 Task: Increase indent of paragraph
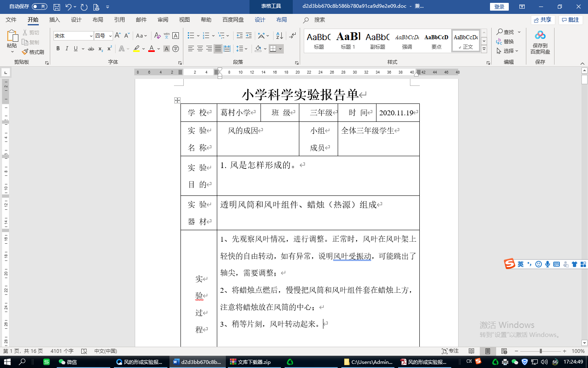coord(249,36)
